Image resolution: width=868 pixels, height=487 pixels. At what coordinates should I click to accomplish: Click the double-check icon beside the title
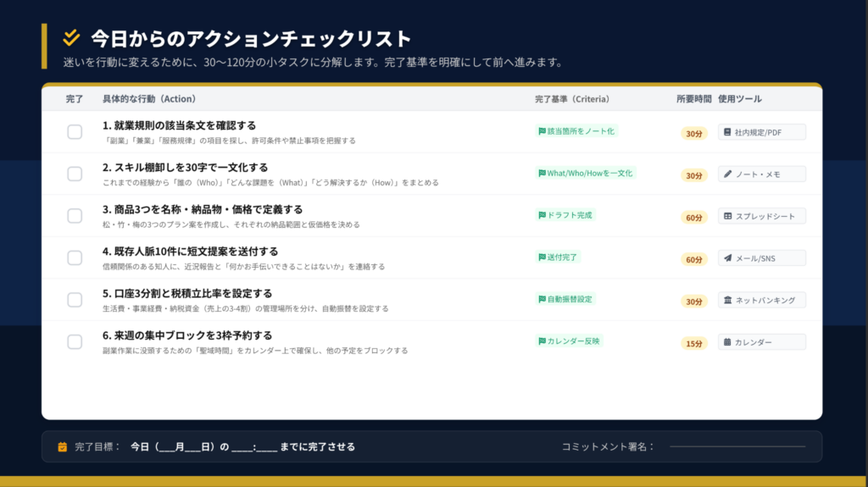(72, 37)
